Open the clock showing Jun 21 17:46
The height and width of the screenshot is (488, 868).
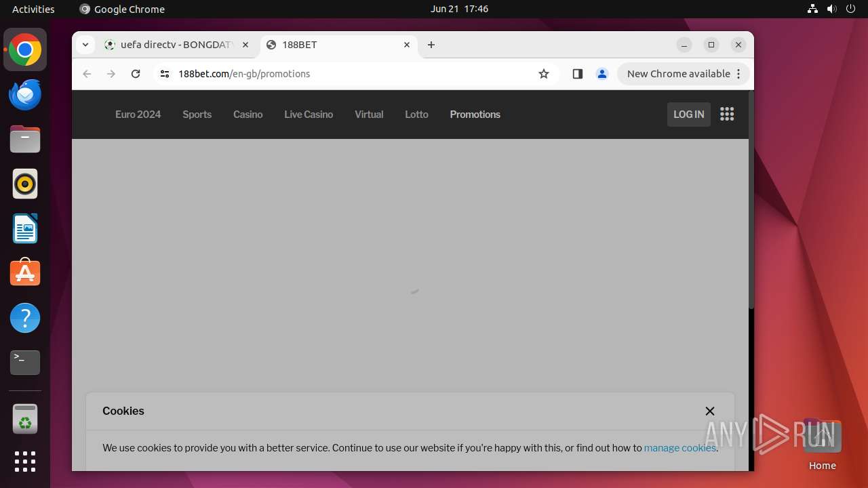tap(459, 9)
